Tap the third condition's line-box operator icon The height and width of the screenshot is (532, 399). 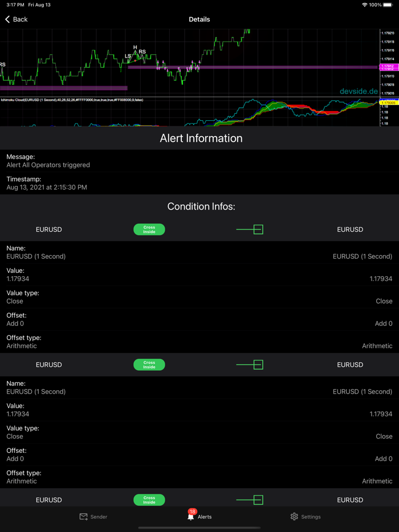tap(250, 500)
